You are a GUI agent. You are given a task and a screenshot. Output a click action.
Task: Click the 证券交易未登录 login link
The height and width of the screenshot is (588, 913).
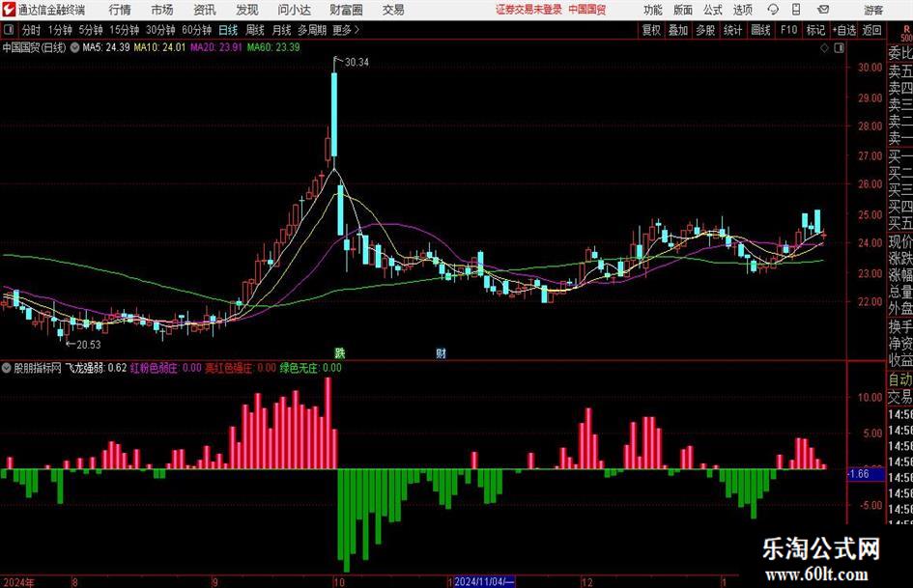[528, 10]
